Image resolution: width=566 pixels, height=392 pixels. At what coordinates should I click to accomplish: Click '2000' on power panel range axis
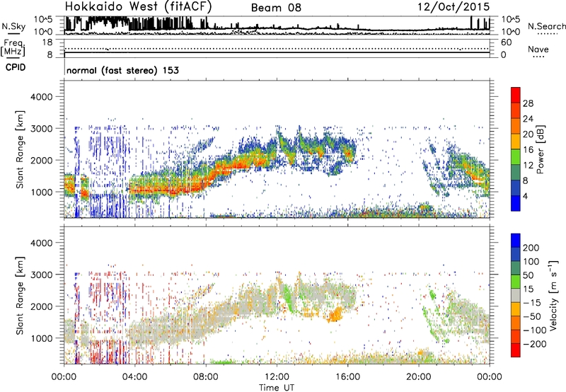[x=41, y=160]
